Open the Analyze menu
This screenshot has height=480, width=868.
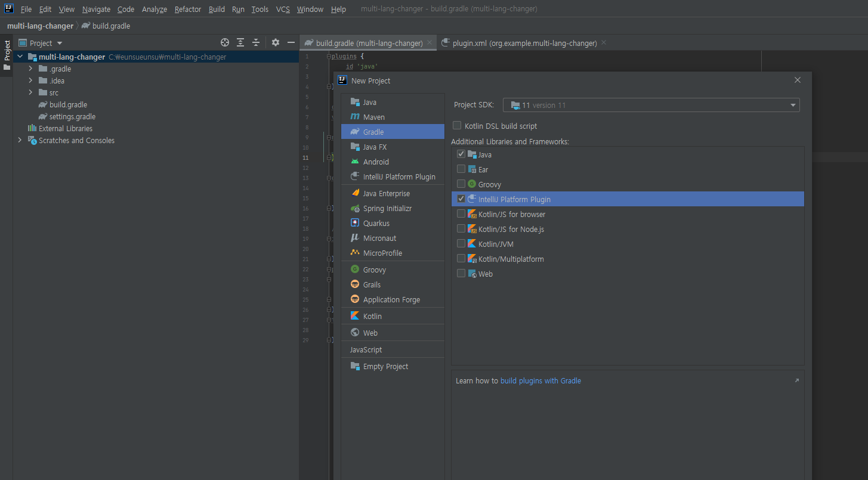[155, 9]
